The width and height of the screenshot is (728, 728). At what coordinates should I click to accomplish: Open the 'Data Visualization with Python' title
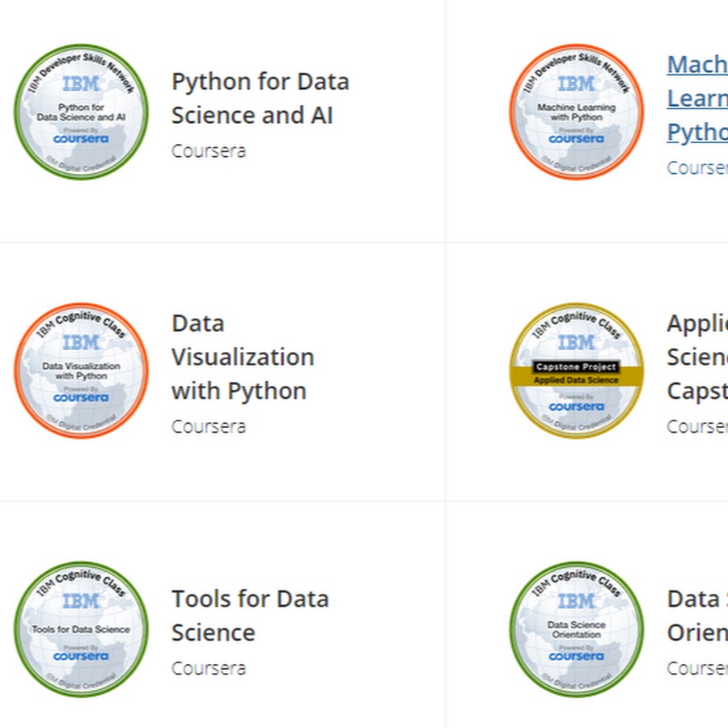click(x=242, y=357)
